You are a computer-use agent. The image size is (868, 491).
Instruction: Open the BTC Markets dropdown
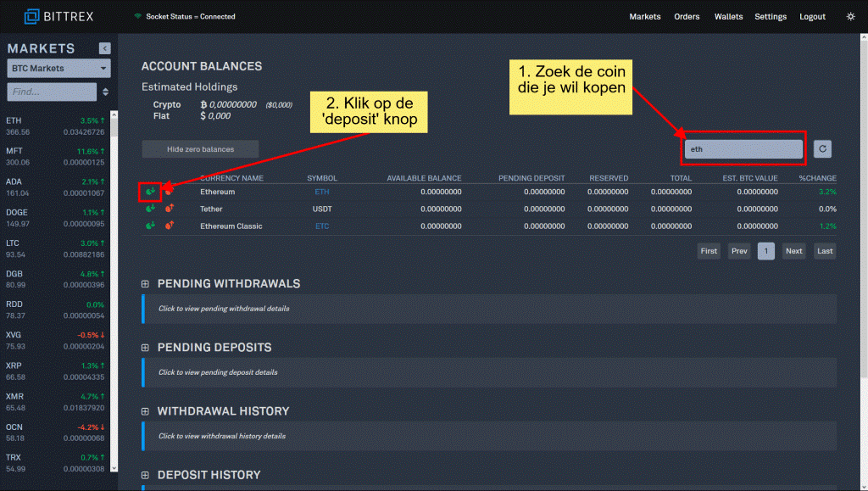pos(58,68)
